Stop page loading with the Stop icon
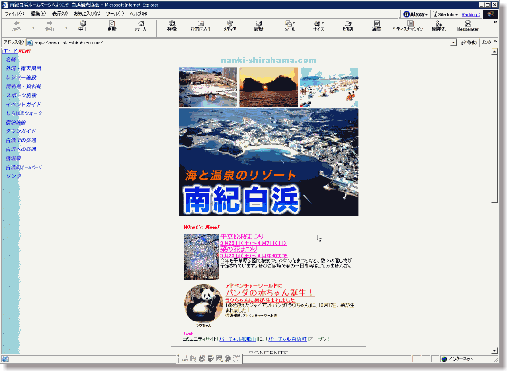 (x=83, y=26)
